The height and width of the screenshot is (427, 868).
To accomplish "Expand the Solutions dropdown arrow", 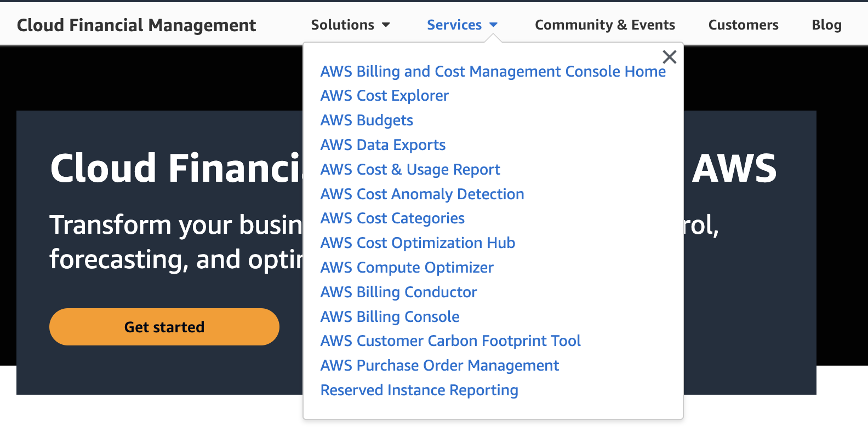I will [386, 25].
